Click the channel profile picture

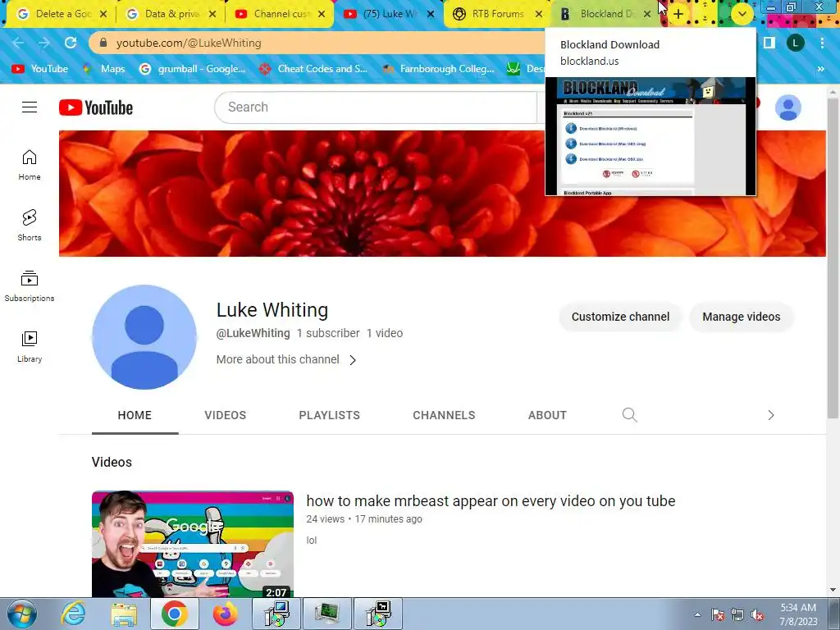144,337
